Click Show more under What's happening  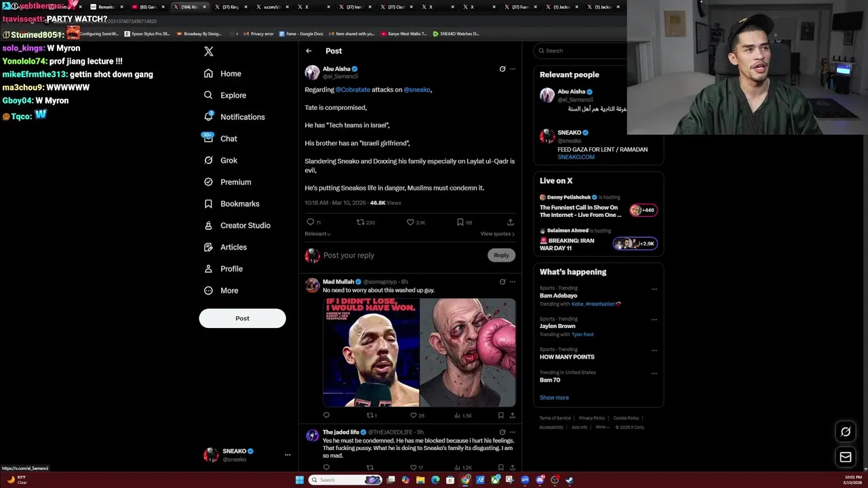[554, 397]
